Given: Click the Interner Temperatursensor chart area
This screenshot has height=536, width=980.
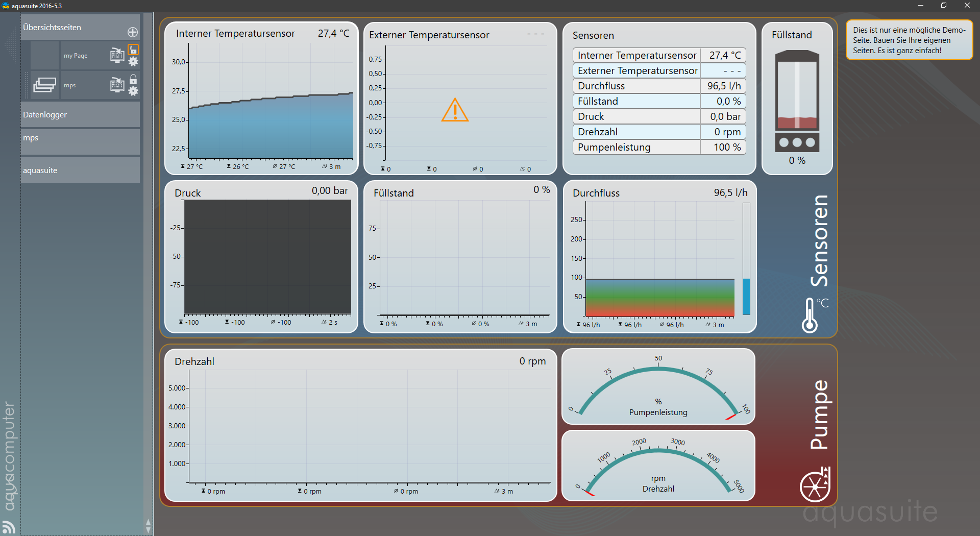Looking at the screenshot, I should [271, 101].
